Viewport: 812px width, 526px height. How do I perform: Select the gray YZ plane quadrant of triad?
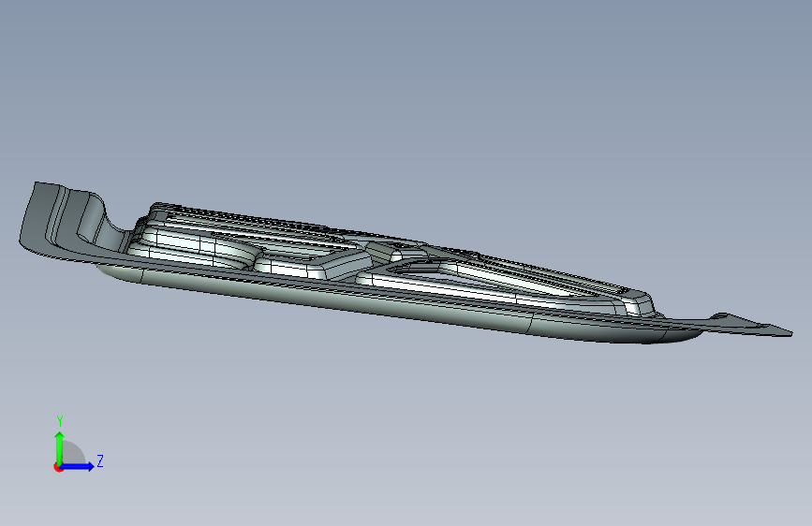tap(73, 453)
